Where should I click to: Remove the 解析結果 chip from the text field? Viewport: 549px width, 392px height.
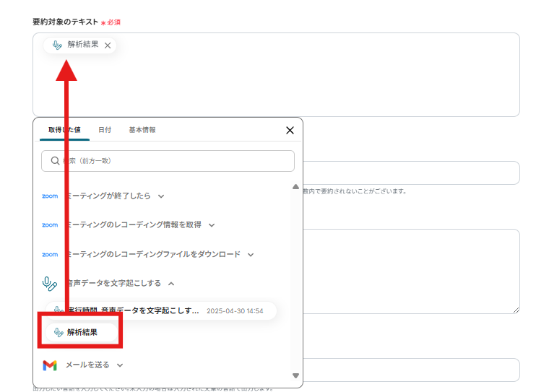tap(108, 45)
